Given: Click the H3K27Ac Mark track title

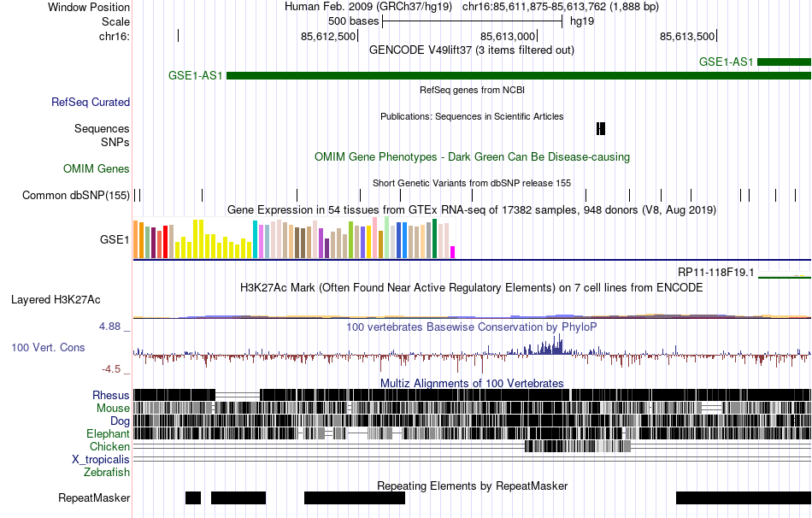Looking at the screenshot, I should [x=472, y=287].
